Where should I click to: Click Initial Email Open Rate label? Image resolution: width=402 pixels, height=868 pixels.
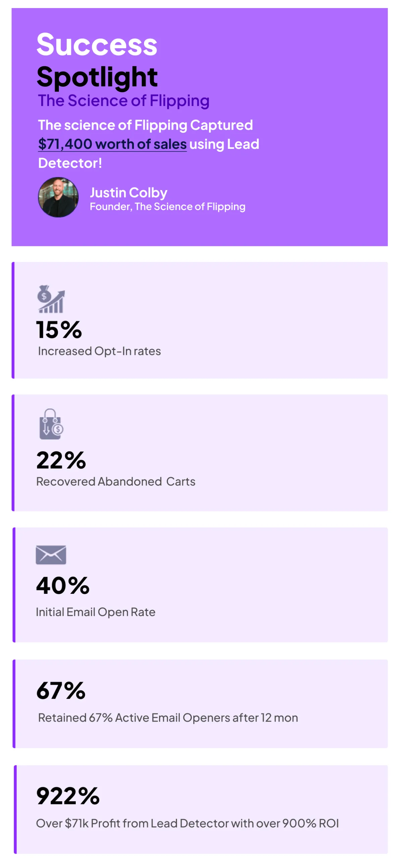[95, 613]
